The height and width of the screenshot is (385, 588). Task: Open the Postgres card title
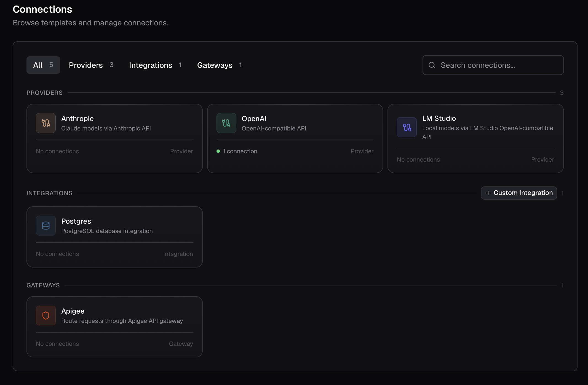76,221
